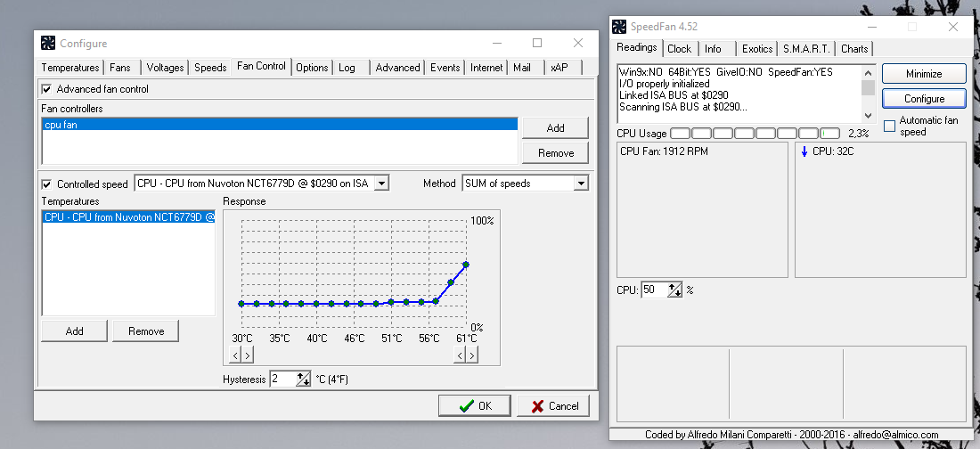This screenshot has height=449, width=980.
Task: Click the right arrow under 61°C on response graph
Action: click(x=472, y=355)
